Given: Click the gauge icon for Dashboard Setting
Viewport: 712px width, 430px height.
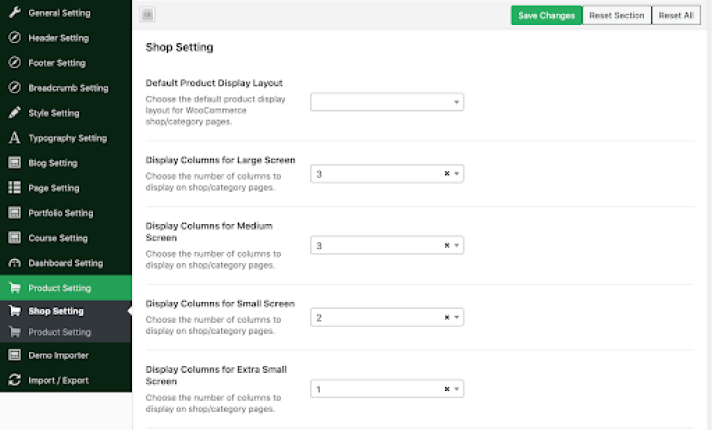Looking at the screenshot, I should pyautogui.click(x=15, y=263).
